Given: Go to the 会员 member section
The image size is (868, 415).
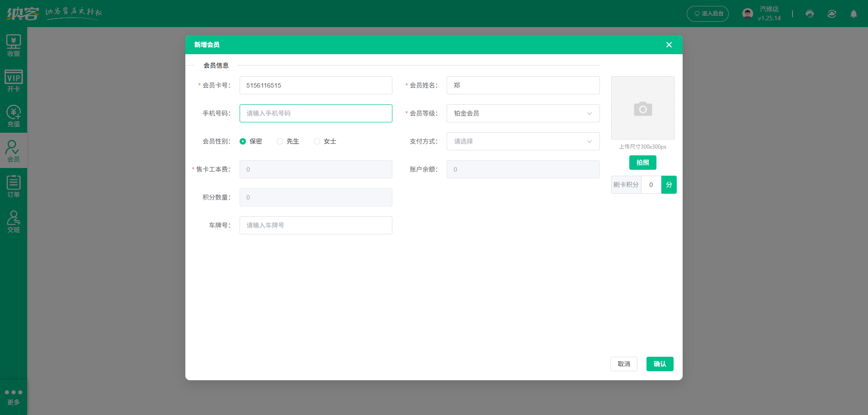Looking at the screenshot, I should pos(14,150).
